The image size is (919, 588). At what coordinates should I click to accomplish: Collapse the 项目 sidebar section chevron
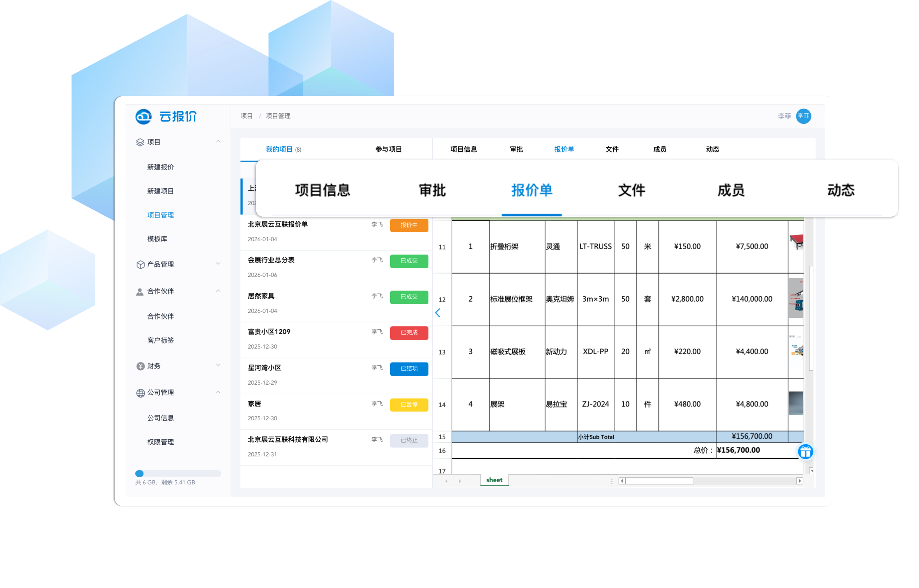point(218,142)
